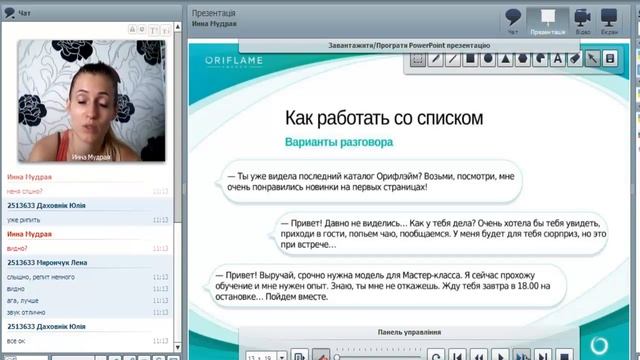Click the text 'T' icon above chat video
640x360 pixels.
(x=154, y=30)
